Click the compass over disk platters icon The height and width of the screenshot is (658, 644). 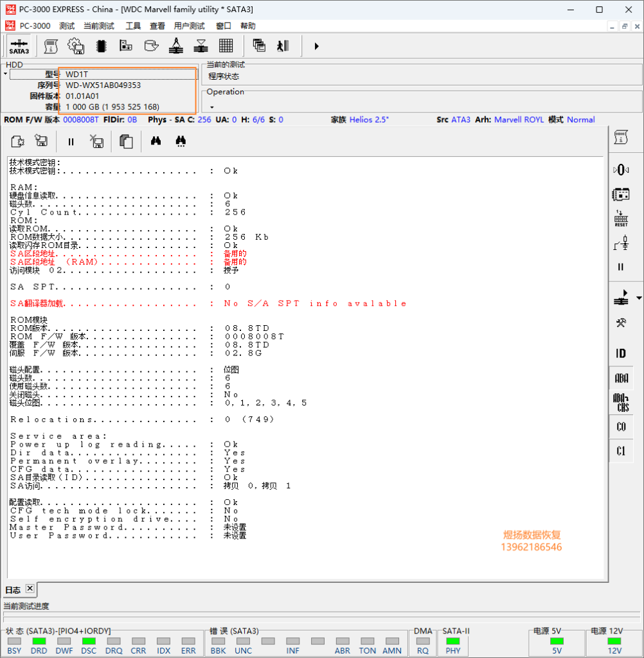[x=176, y=46]
